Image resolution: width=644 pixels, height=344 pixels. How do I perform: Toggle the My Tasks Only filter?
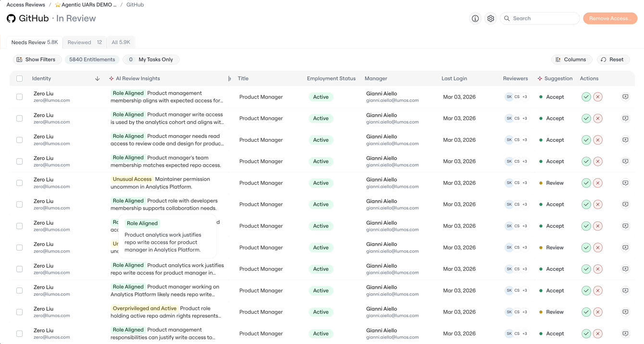(151, 60)
